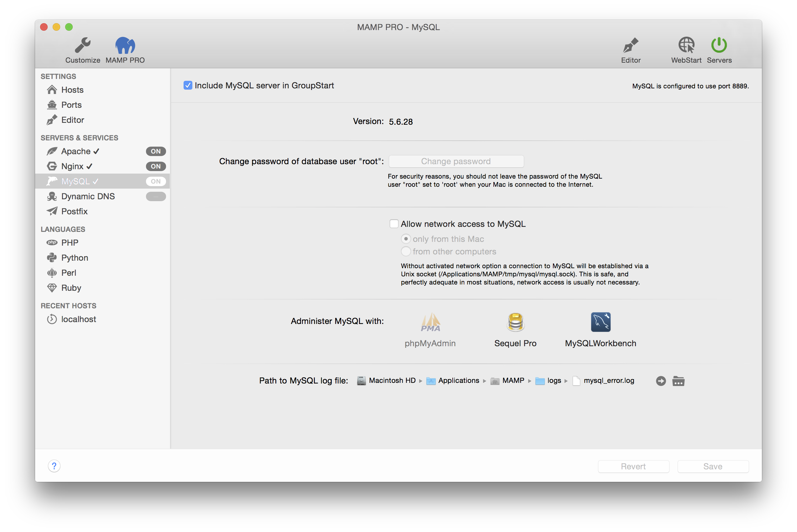
Task: Open Ruby language settings
Action: 102,288
